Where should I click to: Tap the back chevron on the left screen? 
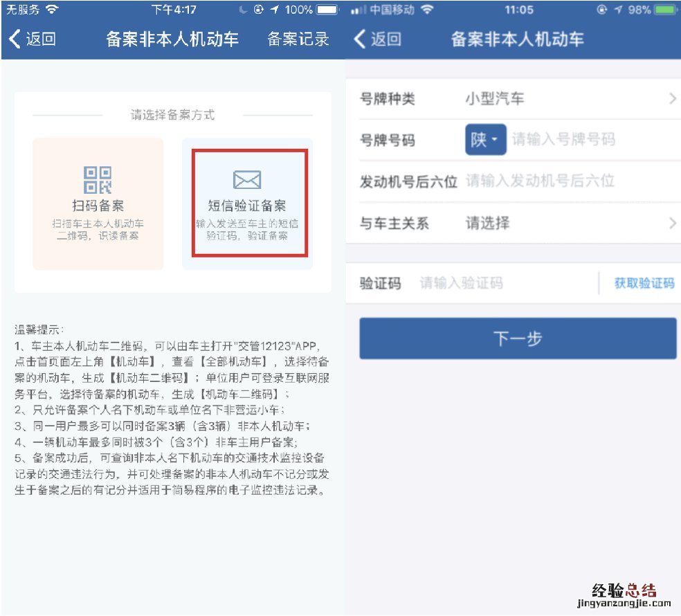(x=15, y=39)
